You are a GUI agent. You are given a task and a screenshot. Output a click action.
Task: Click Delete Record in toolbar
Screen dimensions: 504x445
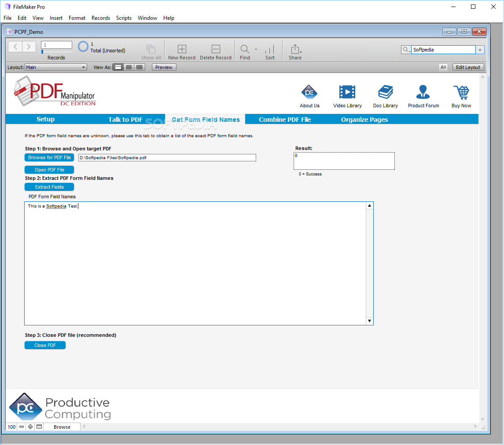tap(216, 52)
